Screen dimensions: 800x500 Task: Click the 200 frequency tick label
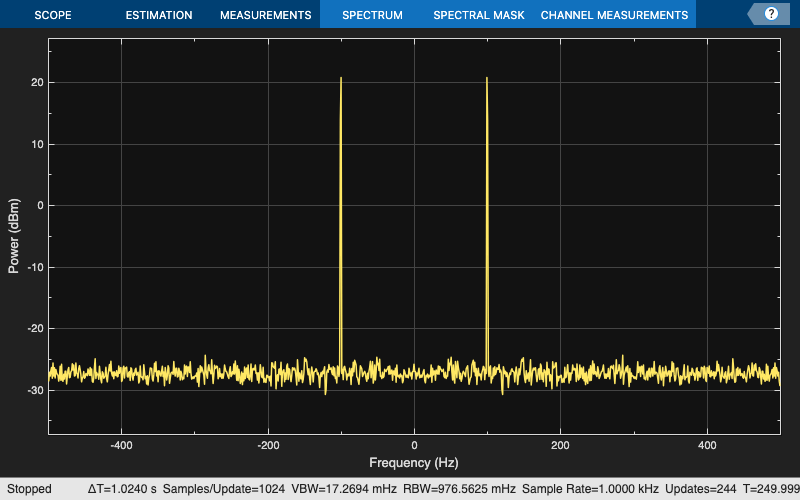click(560, 445)
